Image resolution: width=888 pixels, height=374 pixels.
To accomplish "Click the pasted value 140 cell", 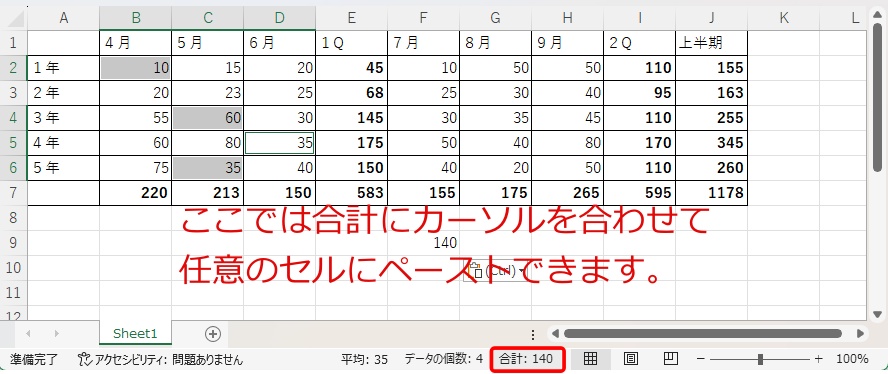I will pos(424,243).
